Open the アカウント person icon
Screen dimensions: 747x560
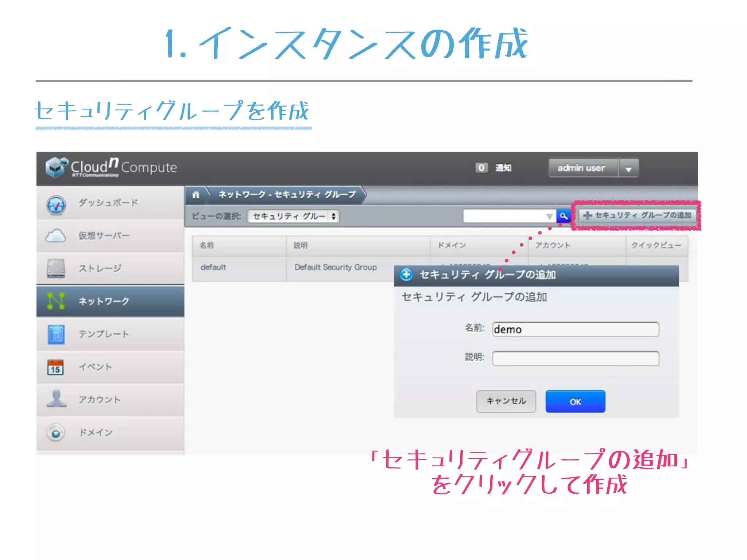coord(56,399)
